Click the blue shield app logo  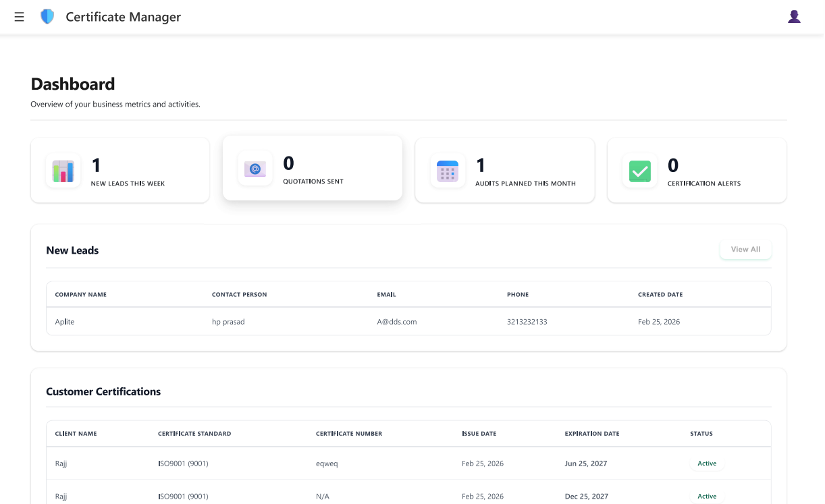click(x=47, y=17)
